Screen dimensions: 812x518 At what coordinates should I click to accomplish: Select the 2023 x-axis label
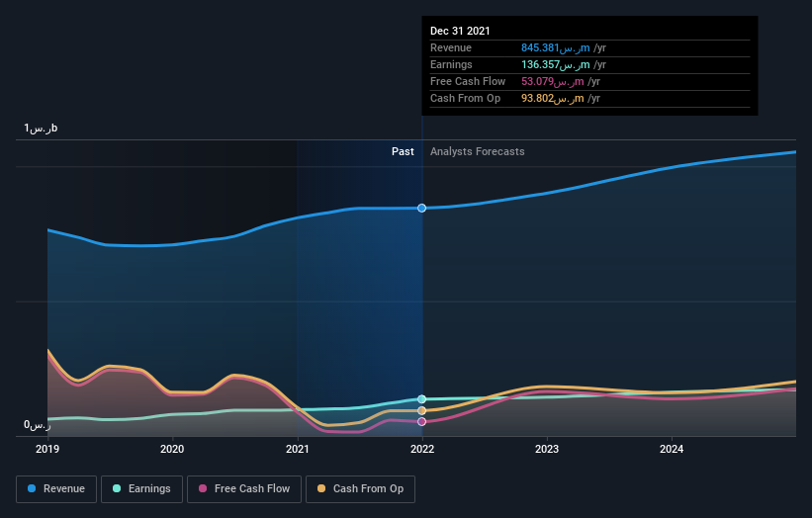(547, 449)
